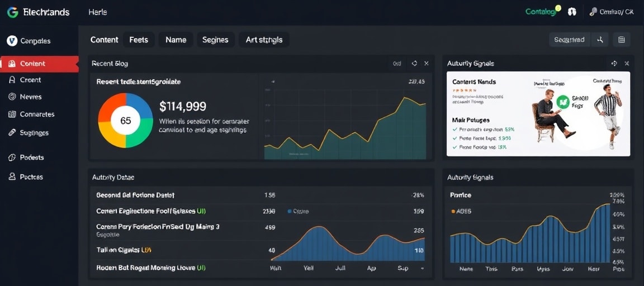Open the Art stgnals tab
The width and height of the screenshot is (644, 286).
click(x=264, y=40)
